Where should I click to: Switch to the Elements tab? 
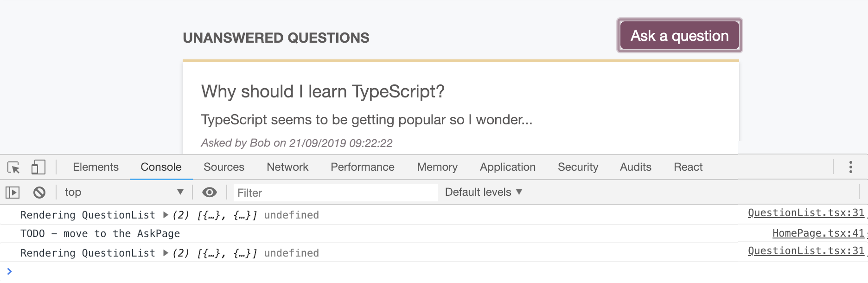[96, 167]
